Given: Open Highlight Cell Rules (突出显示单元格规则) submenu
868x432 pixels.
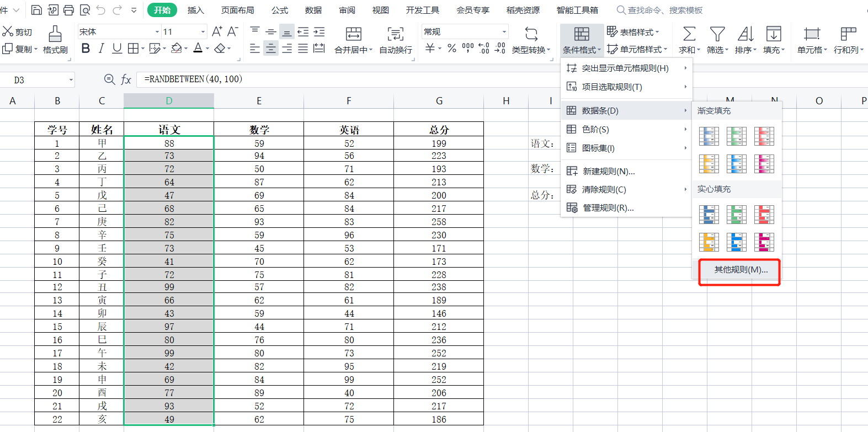Looking at the screenshot, I should [x=626, y=68].
